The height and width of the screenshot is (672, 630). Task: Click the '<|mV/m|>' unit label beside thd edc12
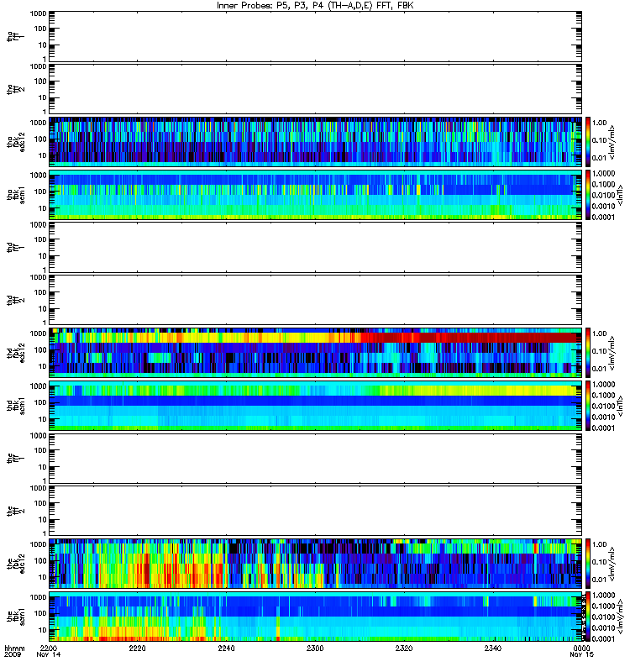click(612, 353)
